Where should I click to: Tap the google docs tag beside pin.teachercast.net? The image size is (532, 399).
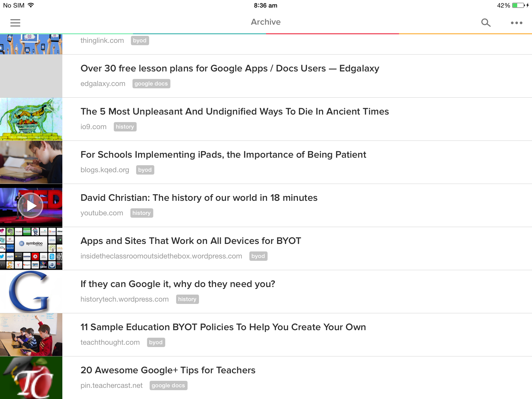pos(168,385)
